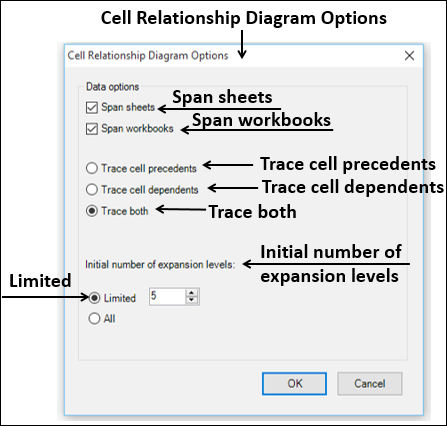Viewport: 447px width, 426px height.
Task: Dismiss the dialog with the Cancel button
Action: point(370,384)
